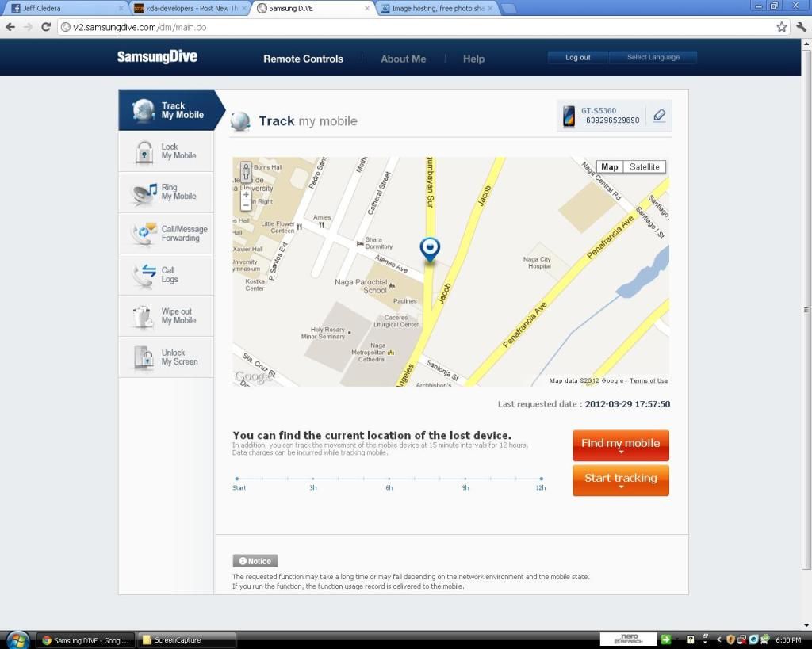Select Ring My Mobile in sidebar
Viewport: 812px width, 649px height.
pos(166,192)
